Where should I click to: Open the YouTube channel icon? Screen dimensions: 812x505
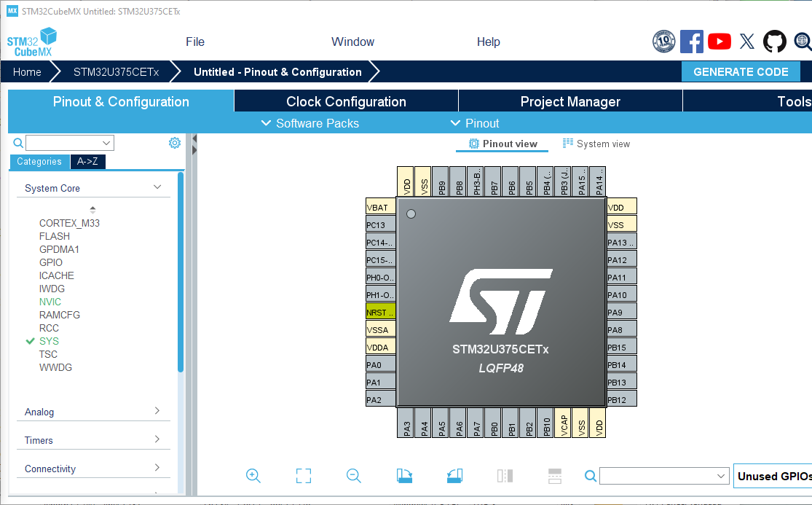point(720,42)
